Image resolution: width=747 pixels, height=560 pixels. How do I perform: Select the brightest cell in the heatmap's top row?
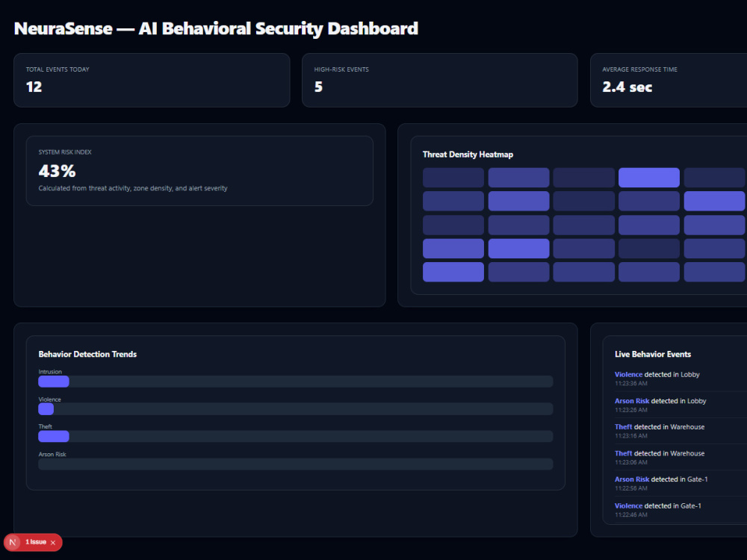click(649, 178)
